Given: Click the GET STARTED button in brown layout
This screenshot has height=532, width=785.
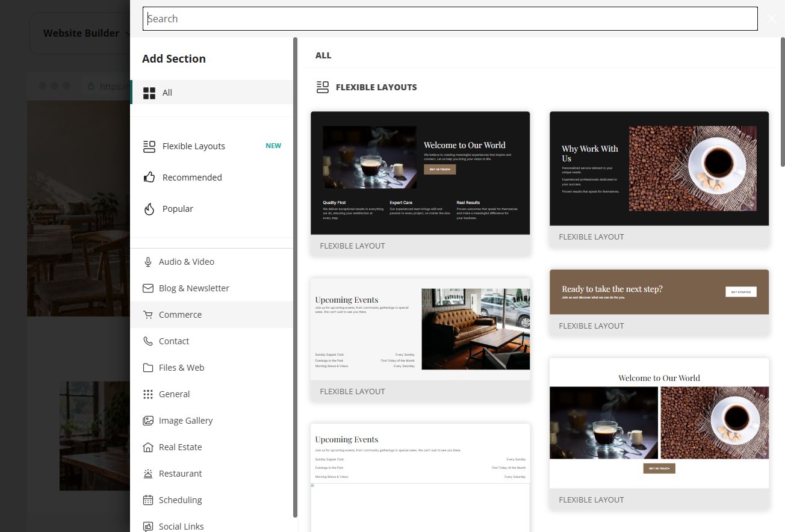Looking at the screenshot, I should click(x=741, y=292).
